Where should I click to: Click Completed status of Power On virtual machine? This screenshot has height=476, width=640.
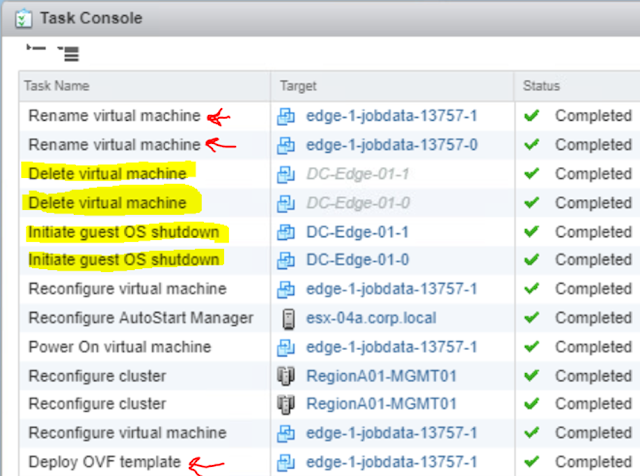[x=593, y=347]
